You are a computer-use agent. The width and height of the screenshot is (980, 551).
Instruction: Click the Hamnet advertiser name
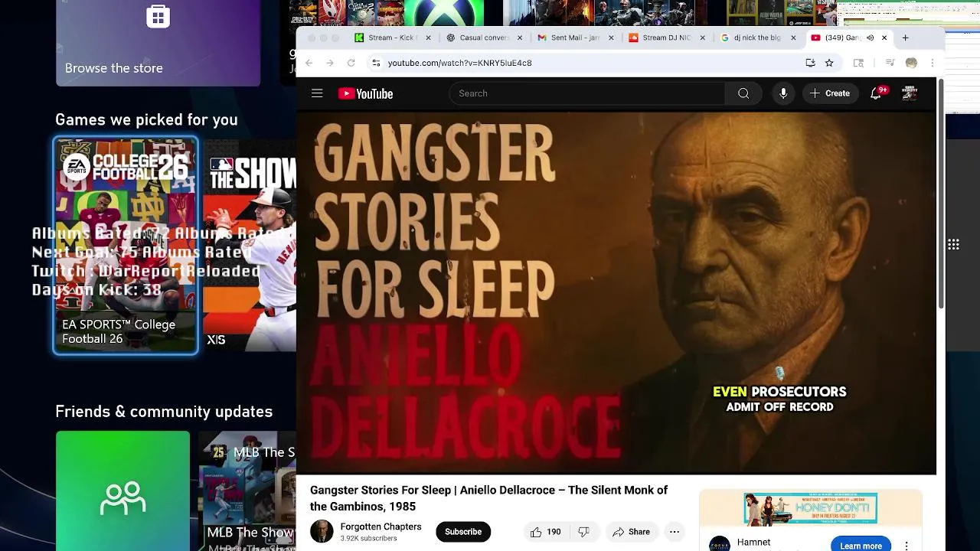pos(753,542)
